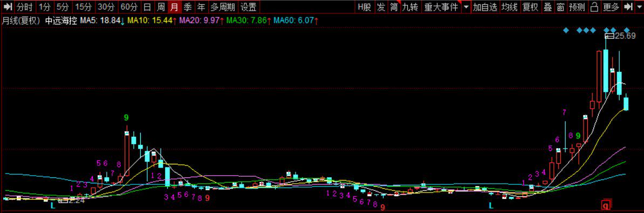
Task: Click the 25.69 high price label
Action: [x=625, y=36]
